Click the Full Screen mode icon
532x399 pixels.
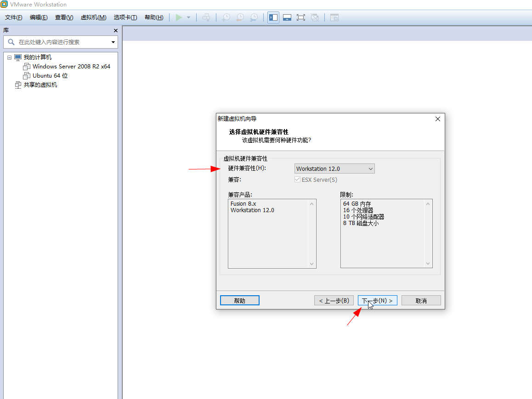click(x=301, y=17)
